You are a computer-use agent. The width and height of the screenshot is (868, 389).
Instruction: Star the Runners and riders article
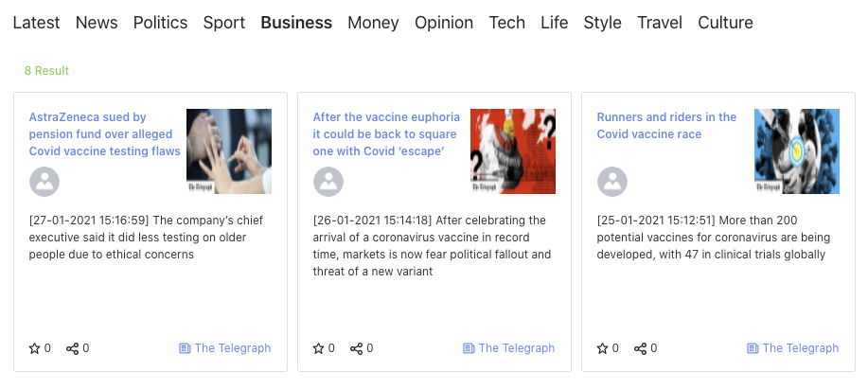click(x=602, y=348)
